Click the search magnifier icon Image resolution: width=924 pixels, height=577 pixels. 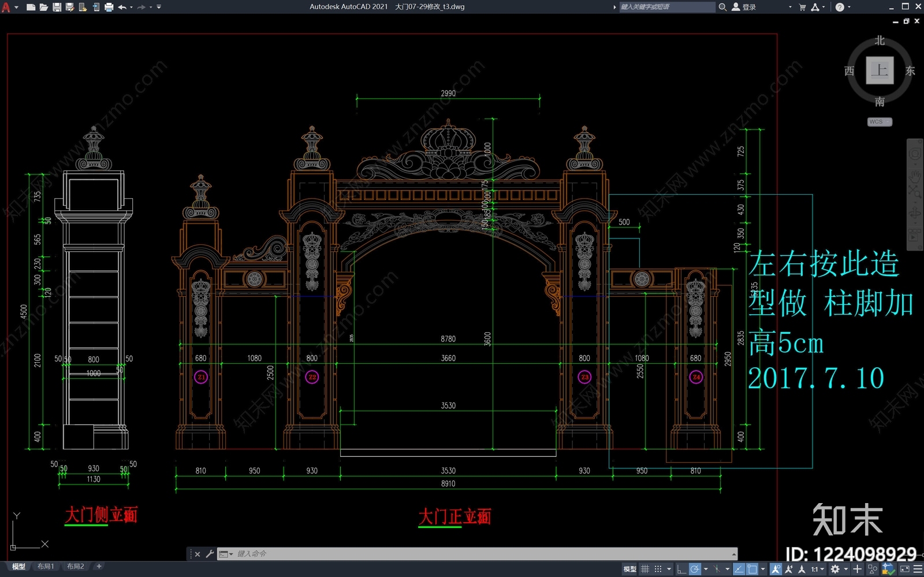coord(722,7)
